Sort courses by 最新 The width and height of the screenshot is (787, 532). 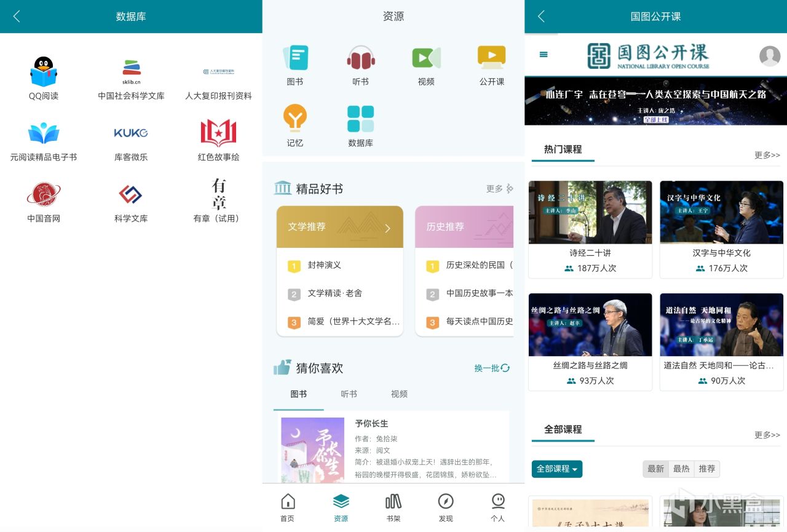click(655, 469)
